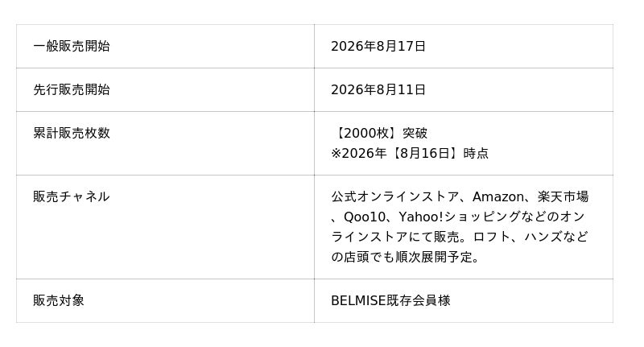Click the word BELMISE
644x347 pixels.
click(x=358, y=300)
